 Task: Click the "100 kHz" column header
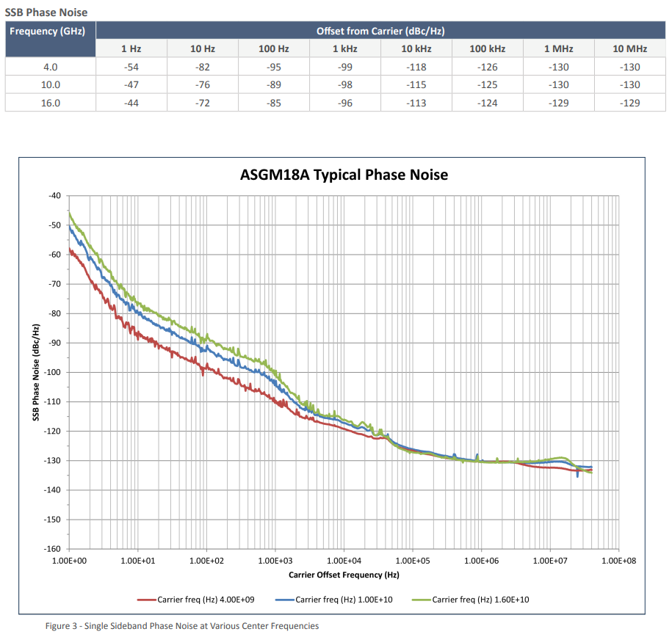pyautogui.click(x=487, y=49)
